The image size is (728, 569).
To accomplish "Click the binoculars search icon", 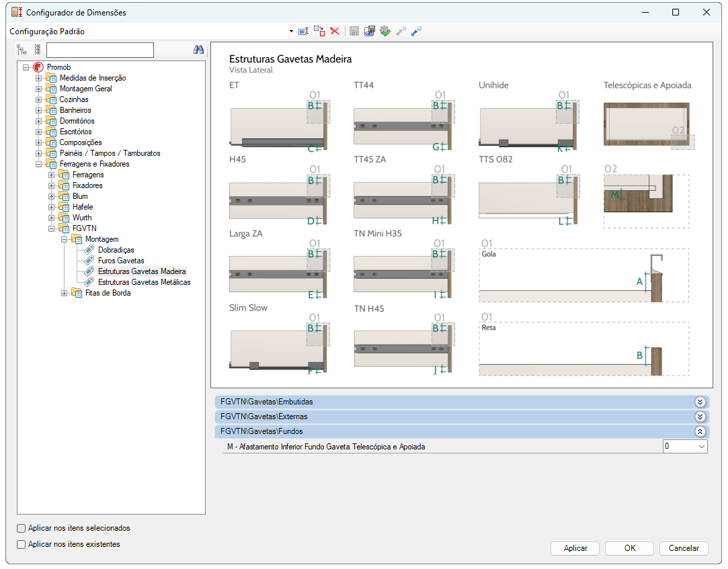I will tap(198, 50).
